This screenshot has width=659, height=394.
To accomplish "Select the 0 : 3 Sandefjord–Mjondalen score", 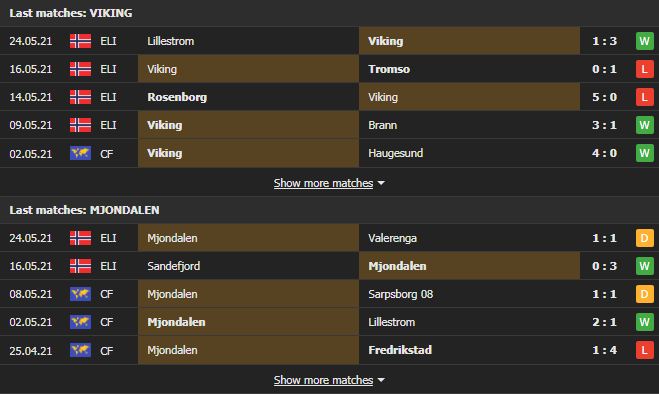I will coord(604,266).
